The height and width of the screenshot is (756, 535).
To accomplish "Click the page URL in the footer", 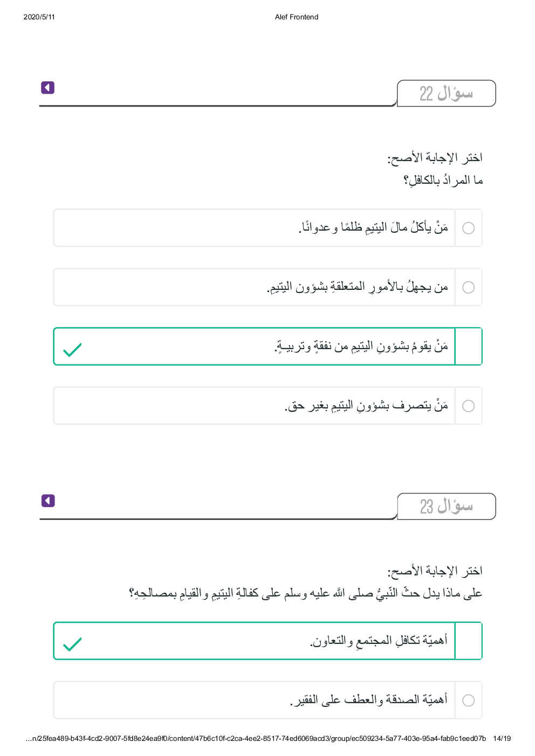I will (256, 738).
